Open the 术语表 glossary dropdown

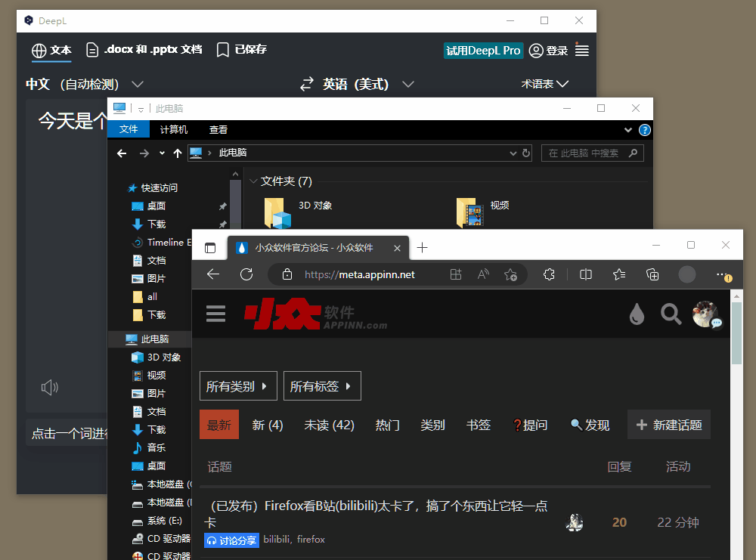pos(544,84)
